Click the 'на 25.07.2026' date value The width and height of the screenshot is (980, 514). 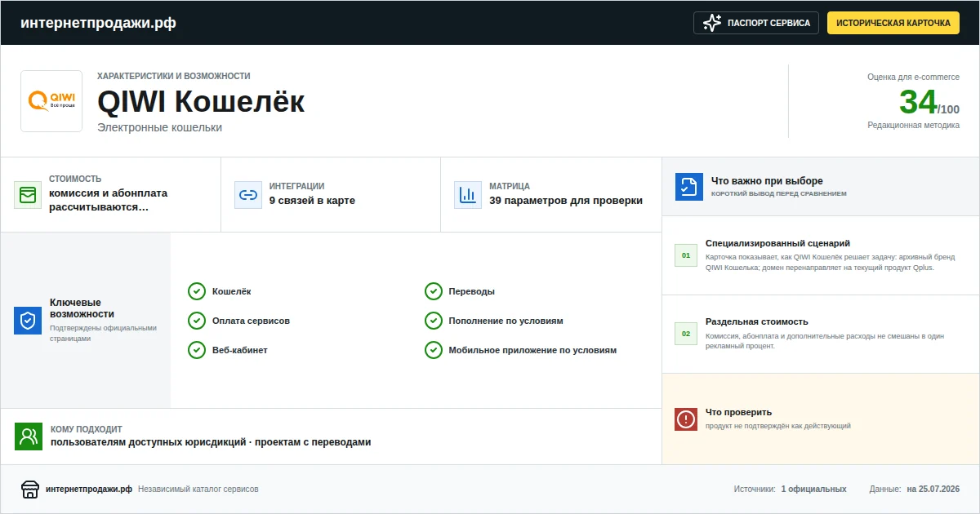933,490
